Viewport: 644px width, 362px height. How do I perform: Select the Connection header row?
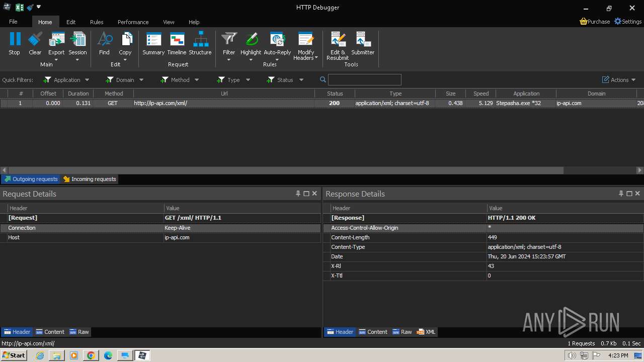tap(160, 228)
